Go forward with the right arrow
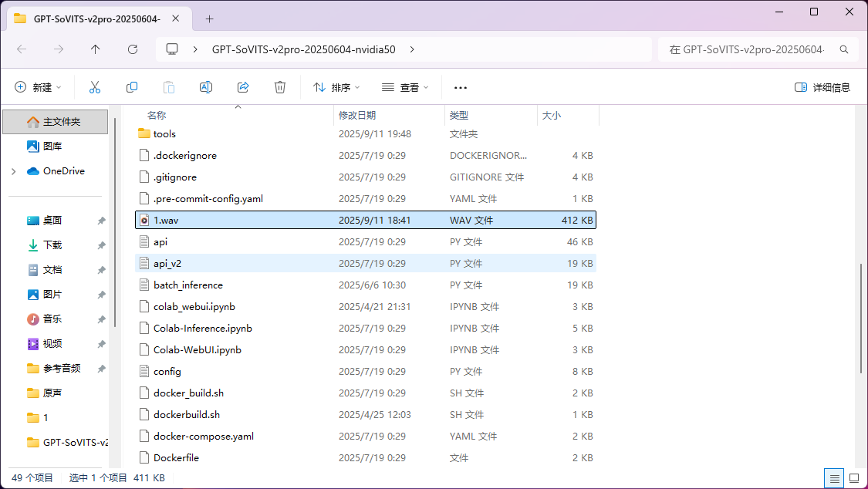868x489 pixels. tap(59, 49)
